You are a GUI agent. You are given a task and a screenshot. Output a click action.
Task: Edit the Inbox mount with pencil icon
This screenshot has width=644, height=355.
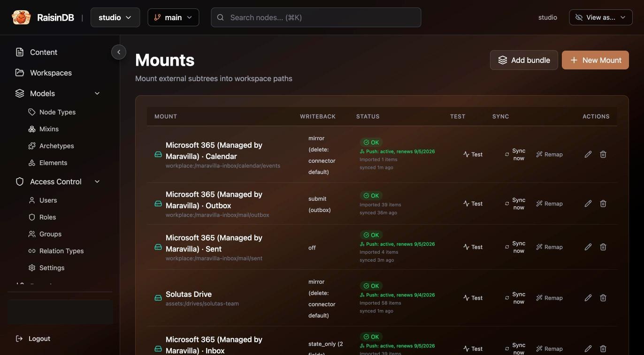(588, 348)
